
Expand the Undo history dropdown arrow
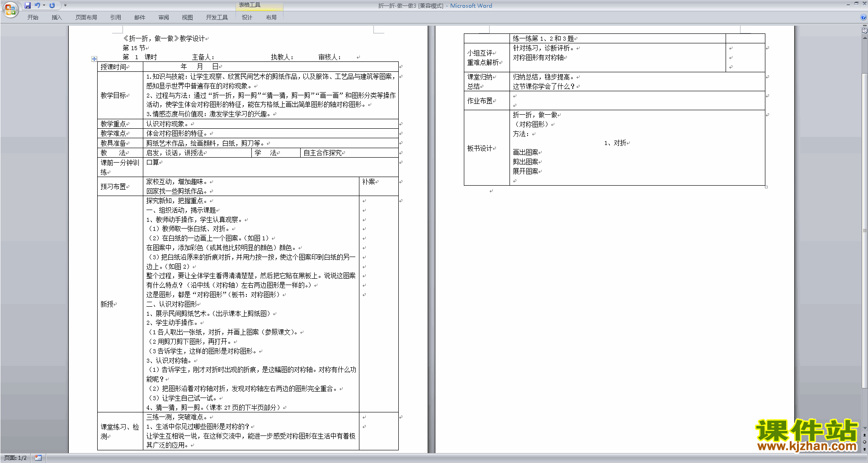(x=44, y=5)
